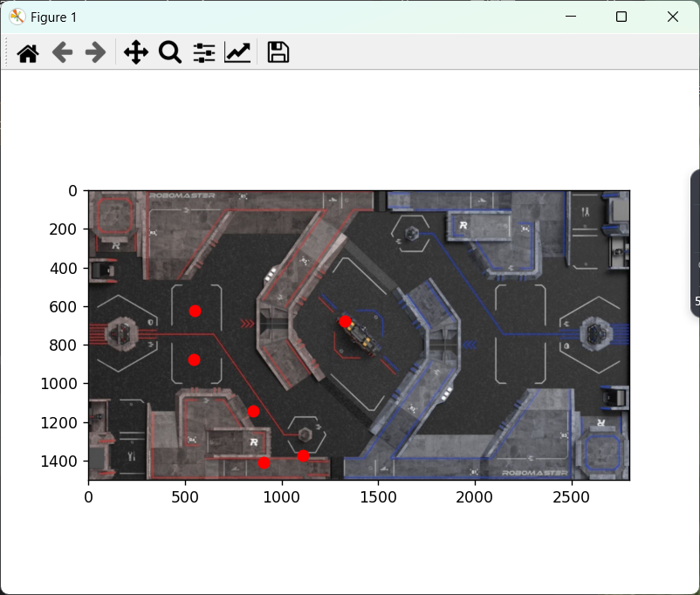Pick the bottom-most red marker below the R logo
This screenshot has width=700, height=595.
(x=264, y=462)
